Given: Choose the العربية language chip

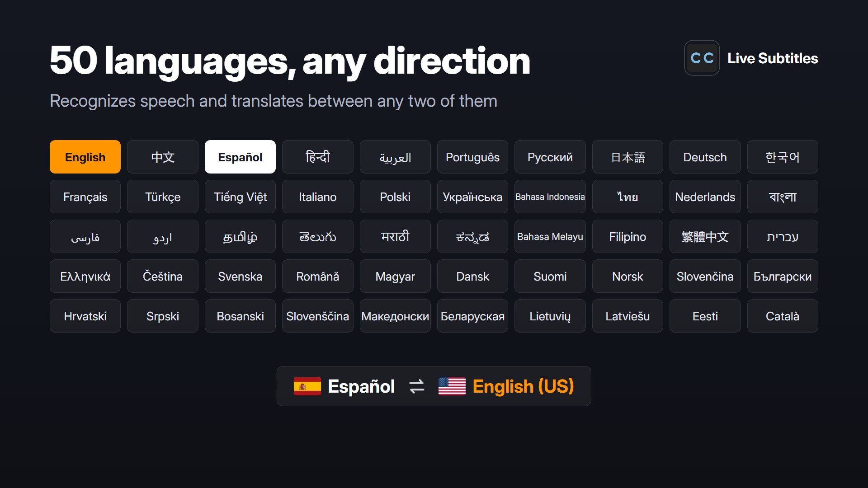Looking at the screenshot, I should pos(395,157).
